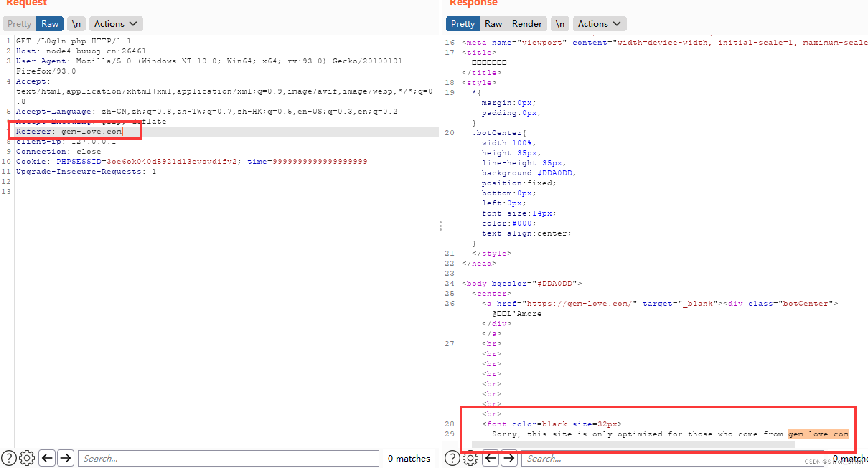Select the response Pretty tab
868x468 pixels.
click(463, 24)
